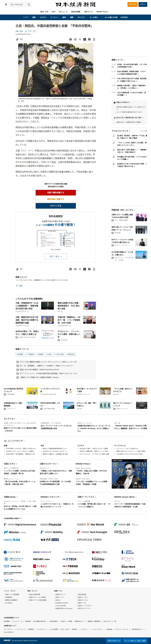The width and height of the screenshot is (151, 644).
Task: Click the print icon above the article photo
Action: click(x=71, y=39)
